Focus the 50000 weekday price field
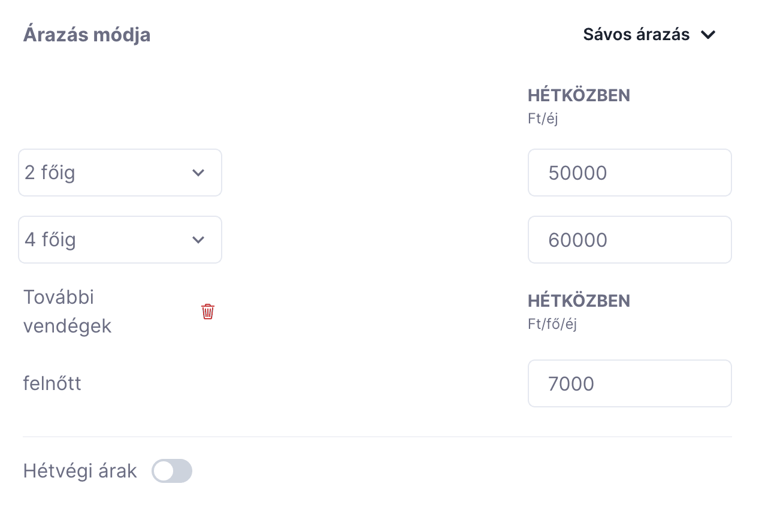The width and height of the screenshot is (762, 532). pos(630,173)
